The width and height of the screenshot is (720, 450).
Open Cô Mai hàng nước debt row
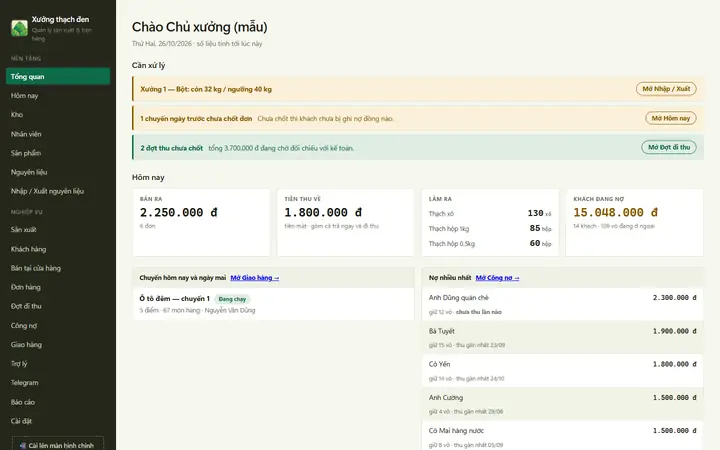pos(562,437)
